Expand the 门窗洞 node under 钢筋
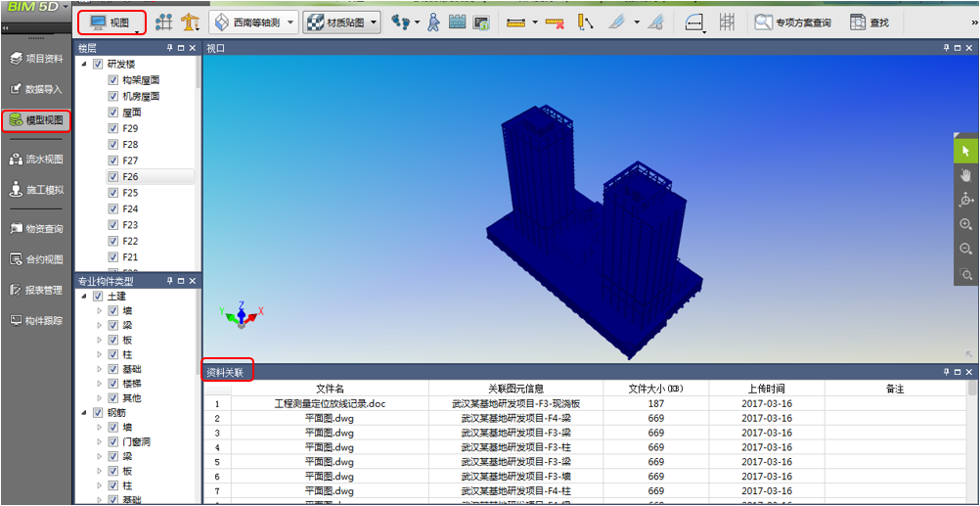This screenshot has height=506, width=980. coord(100,442)
